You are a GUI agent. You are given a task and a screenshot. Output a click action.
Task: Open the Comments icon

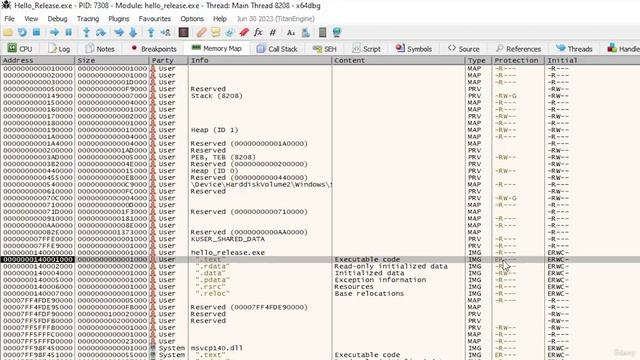pyautogui.click(x=215, y=32)
